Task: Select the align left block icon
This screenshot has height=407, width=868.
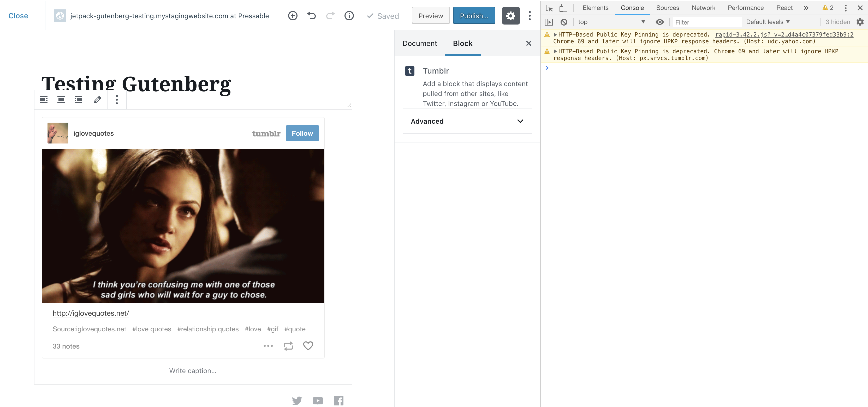Action: 44,100
